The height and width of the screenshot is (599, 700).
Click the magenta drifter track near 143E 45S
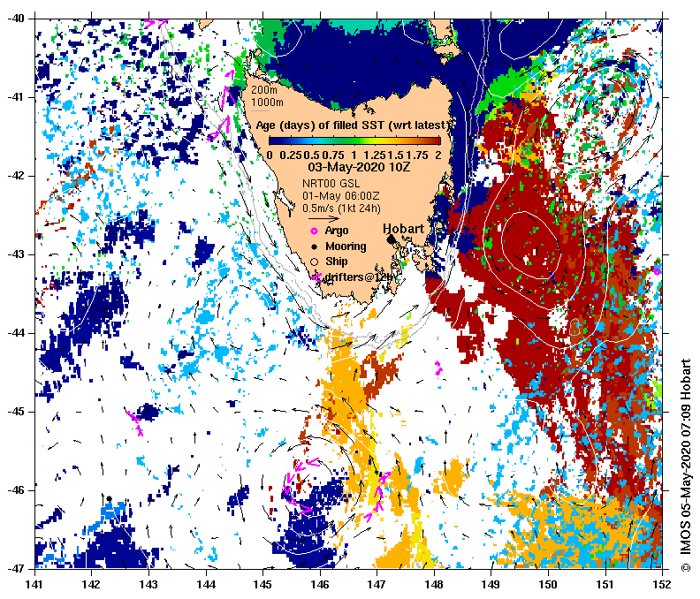135,423
